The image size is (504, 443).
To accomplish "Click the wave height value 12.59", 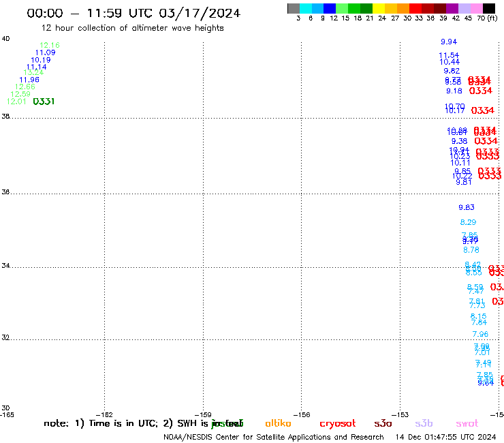I will coord(20,94).
